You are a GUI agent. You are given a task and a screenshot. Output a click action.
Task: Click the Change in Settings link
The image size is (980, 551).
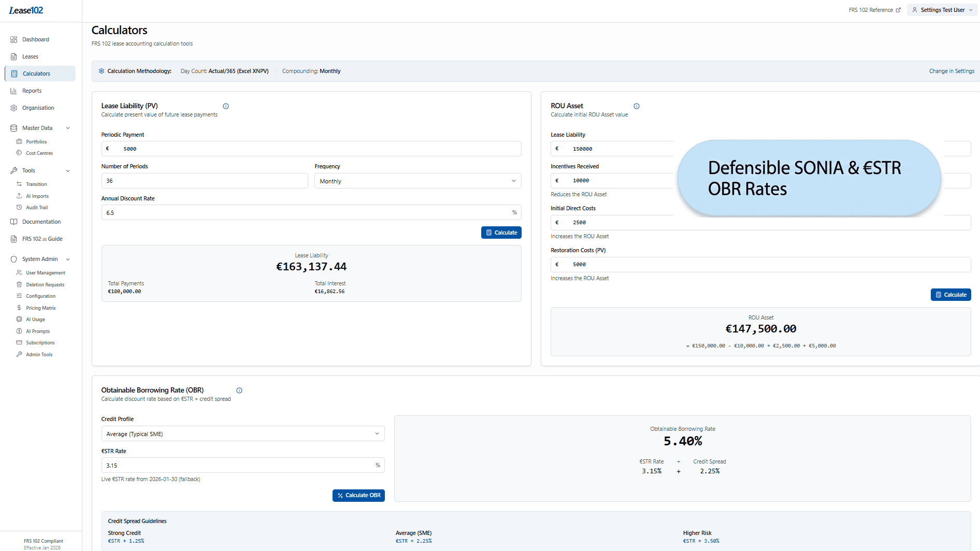(x=951, y=71)
